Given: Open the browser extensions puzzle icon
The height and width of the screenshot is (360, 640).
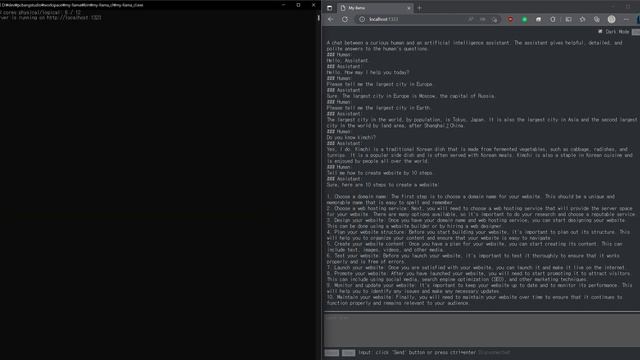Looking at the screenshot, I should tap(553, 19).
